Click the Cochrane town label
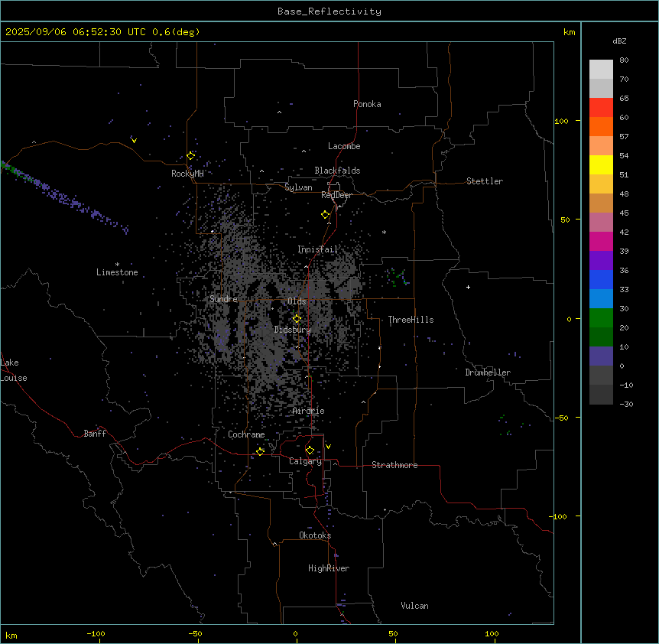 [246, 434]
